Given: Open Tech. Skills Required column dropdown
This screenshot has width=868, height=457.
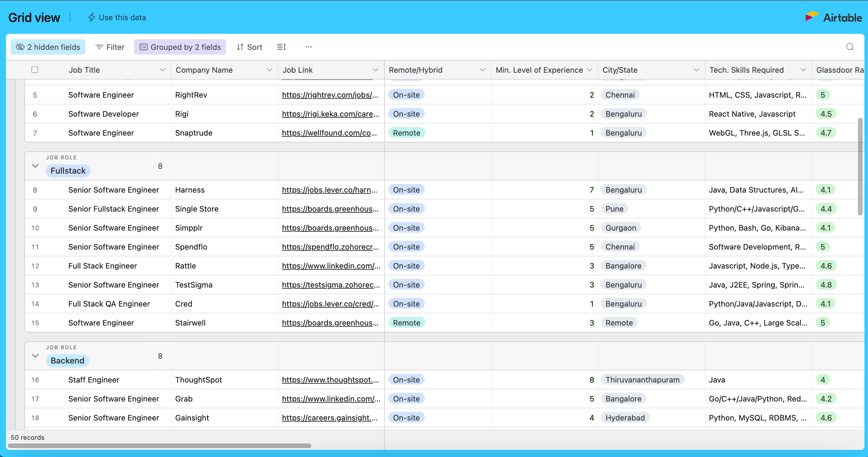Looking at the screenshot, I should coord(803,70).
